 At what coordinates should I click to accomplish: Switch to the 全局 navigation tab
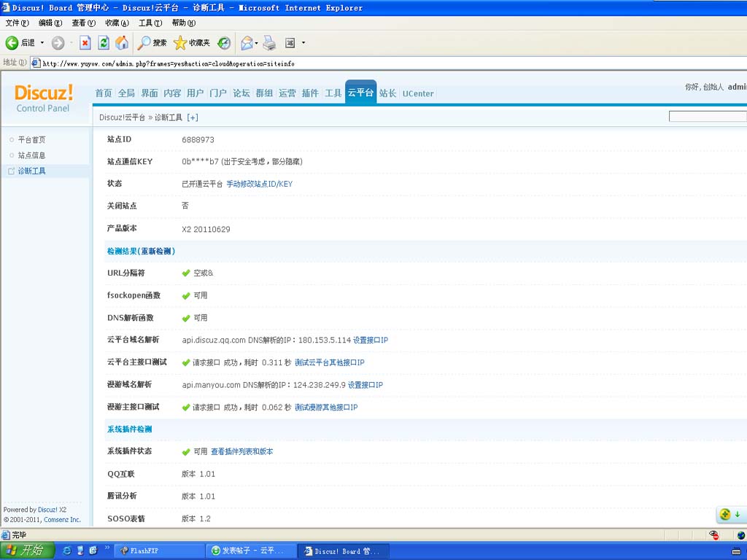coord(126,93)
